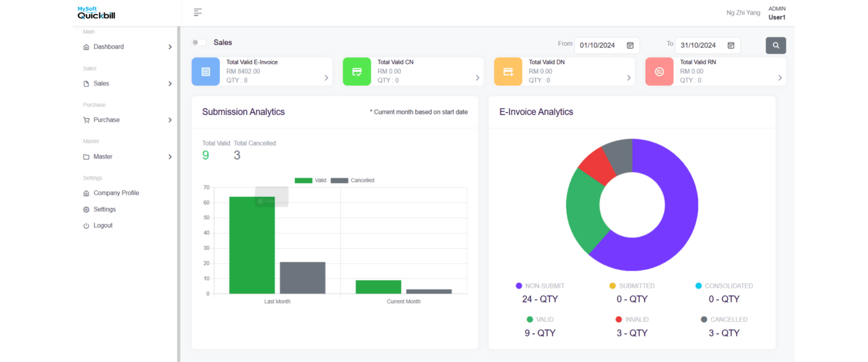Open the From date calendar icon
The image size is (868, 362).
tap(630, 45)
